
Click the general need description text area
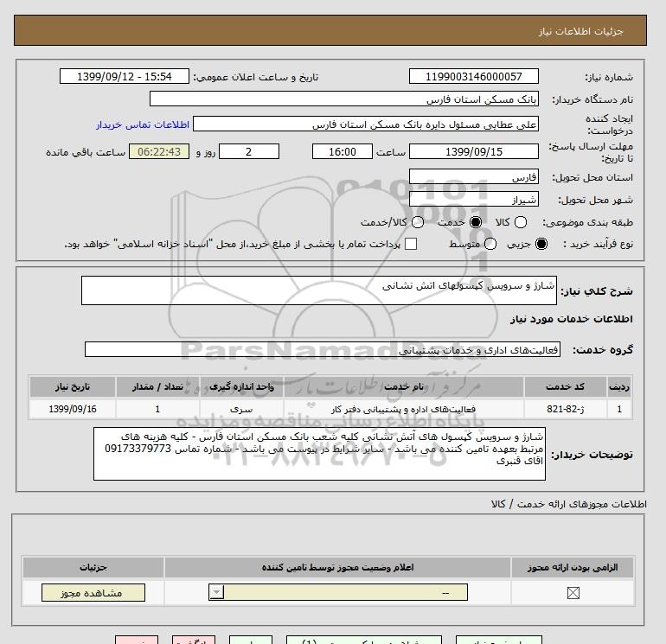pos(319,290)
